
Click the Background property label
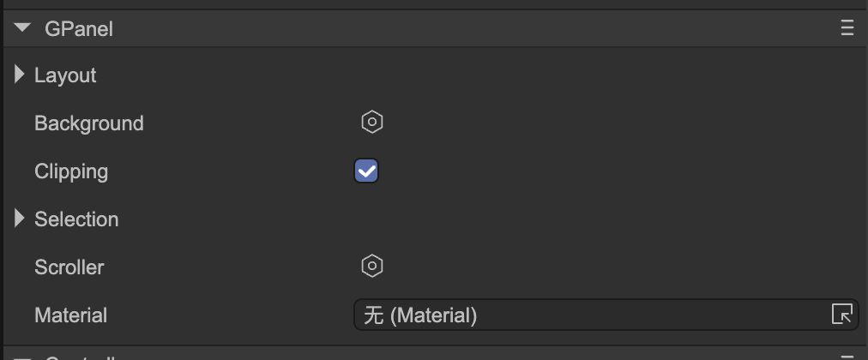click(89, 123)
